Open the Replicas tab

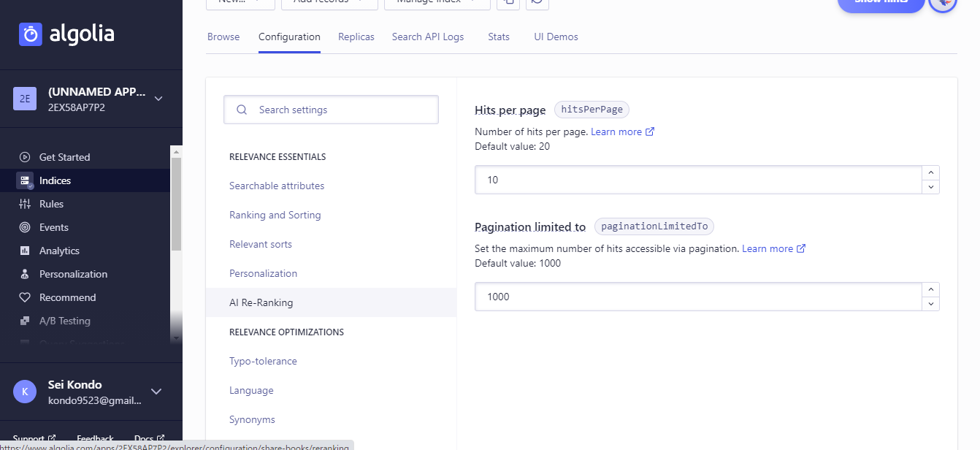click(356, 37)
